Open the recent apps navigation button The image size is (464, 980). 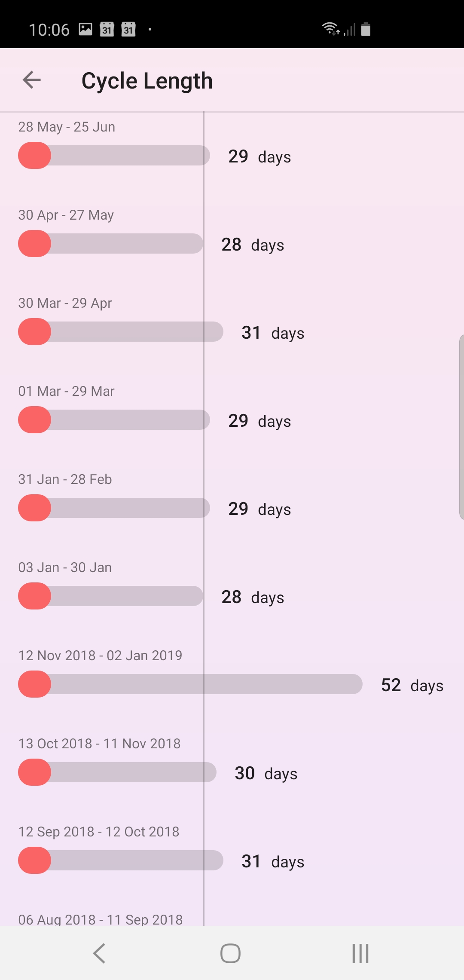360,953
